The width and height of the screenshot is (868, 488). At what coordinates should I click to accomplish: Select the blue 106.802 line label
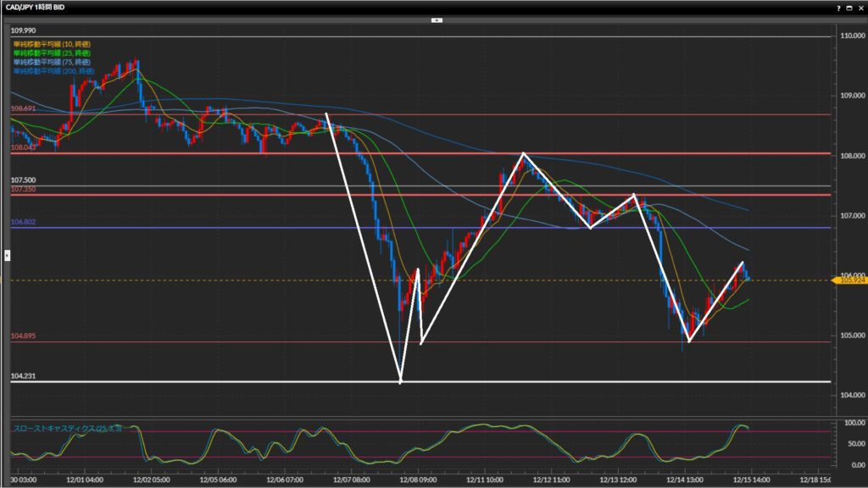[x=23, y=222]
